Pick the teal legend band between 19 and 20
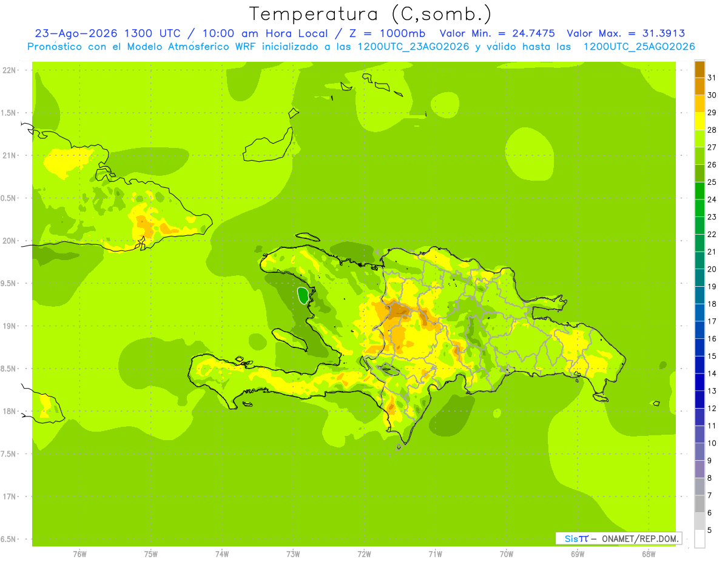728x562 pixels. tap(699, 278)
